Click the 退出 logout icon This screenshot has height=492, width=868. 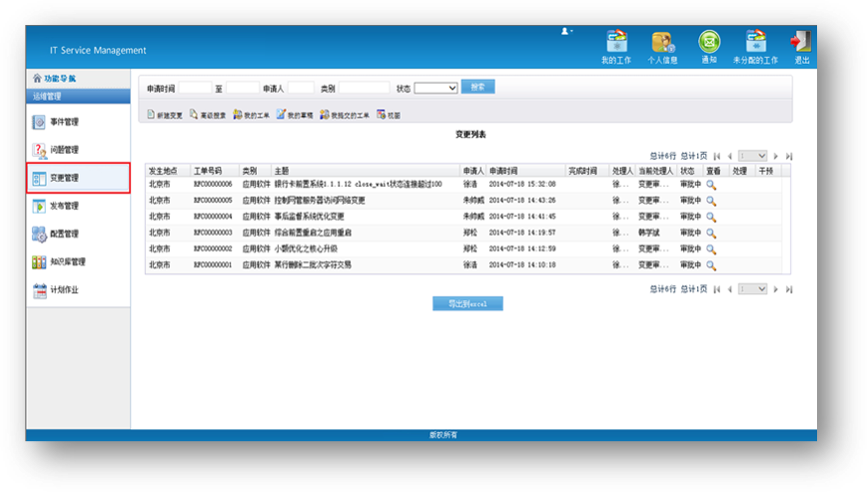pyautogui.click(x=801, y=46)
